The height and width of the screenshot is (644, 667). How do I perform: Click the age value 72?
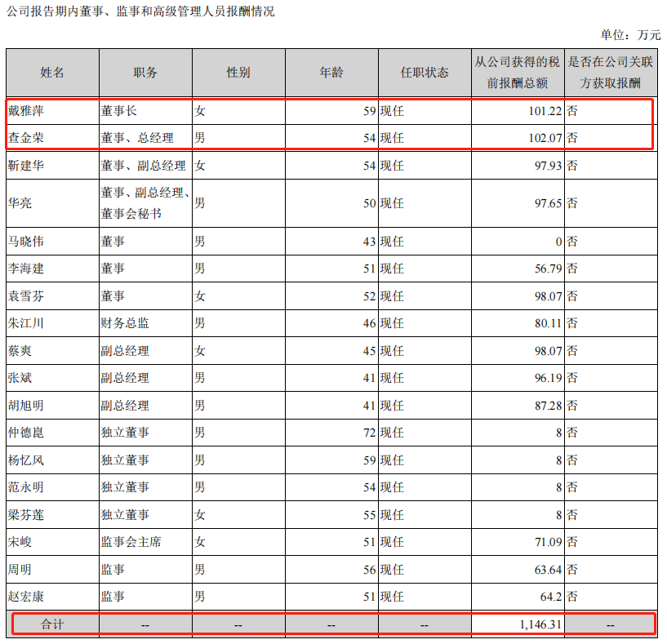click(369, 433)
